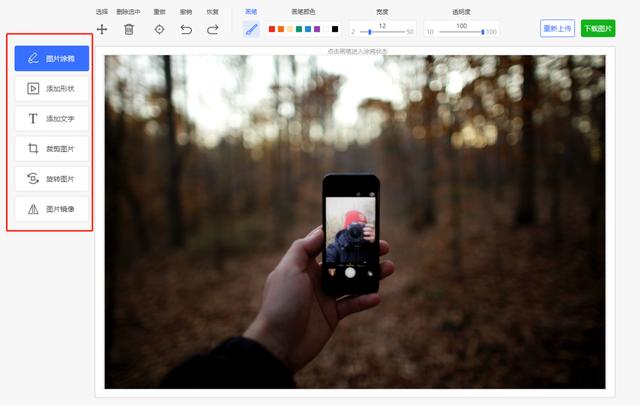
Task: Select 添加形状 add shape option
Action: click(52, 88)
